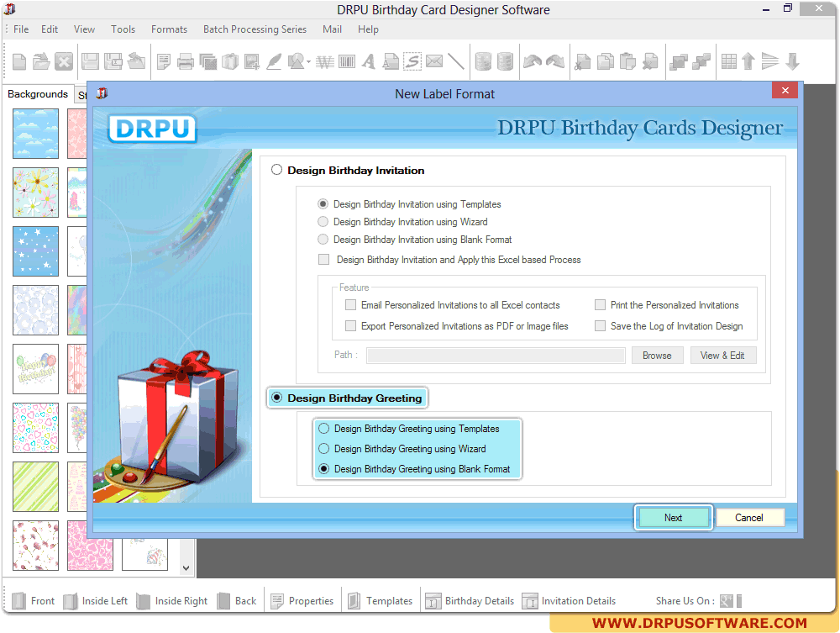
Task: Click the Move up arrow icon
Action: click(748, 61)
